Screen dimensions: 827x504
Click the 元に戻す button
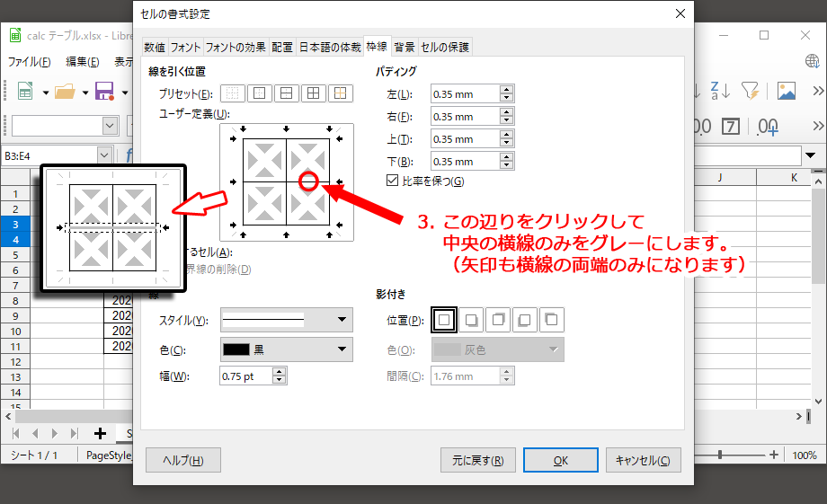coord(478,460)
